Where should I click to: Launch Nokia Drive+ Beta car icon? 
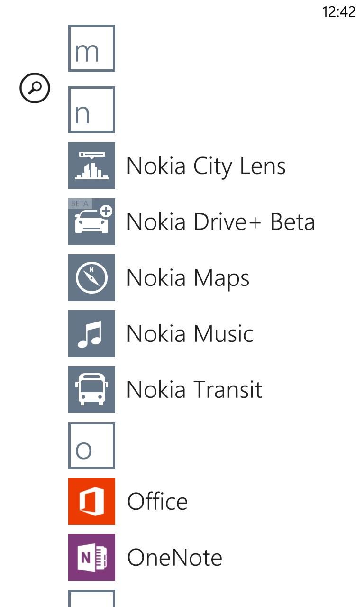[x=91, y=221]
